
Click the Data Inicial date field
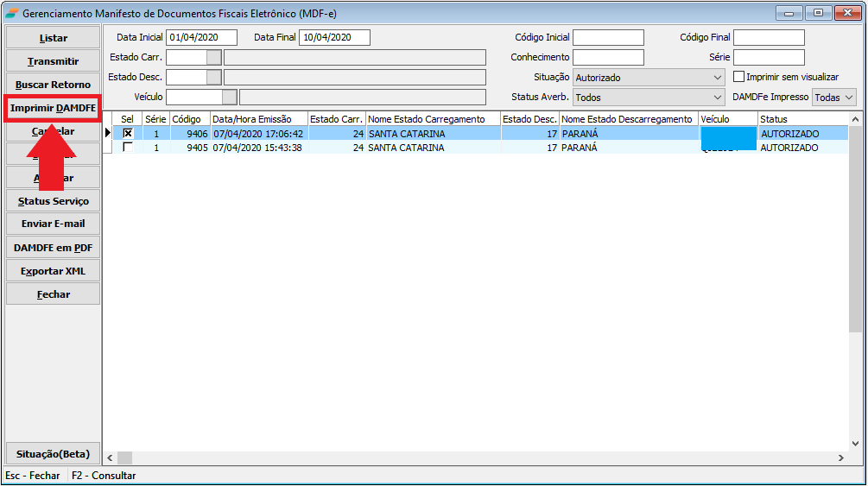[x=201, y=38]
